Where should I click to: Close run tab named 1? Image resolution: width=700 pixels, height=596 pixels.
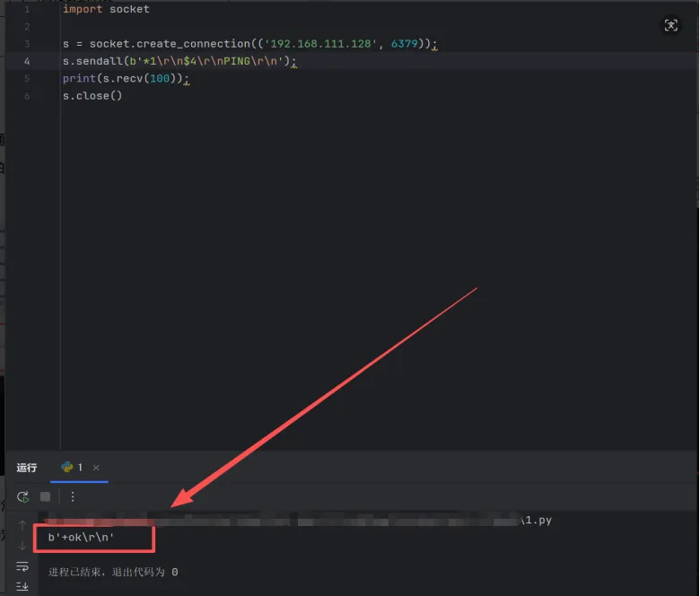(96, 468)
